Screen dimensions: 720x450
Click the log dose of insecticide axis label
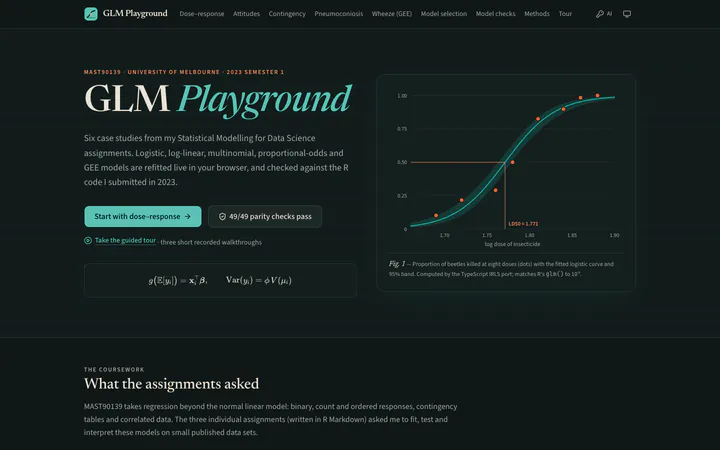click(512, 244)
